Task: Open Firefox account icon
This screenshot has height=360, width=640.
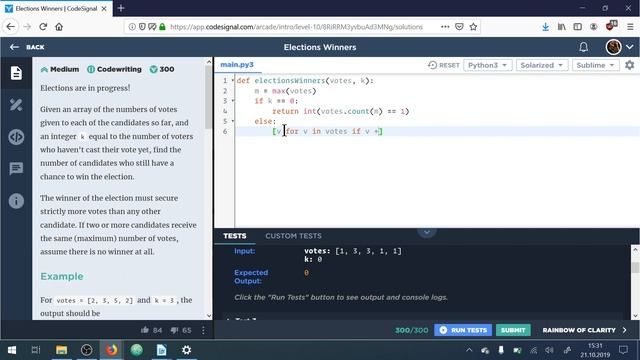Action: [x=593, y=27]
